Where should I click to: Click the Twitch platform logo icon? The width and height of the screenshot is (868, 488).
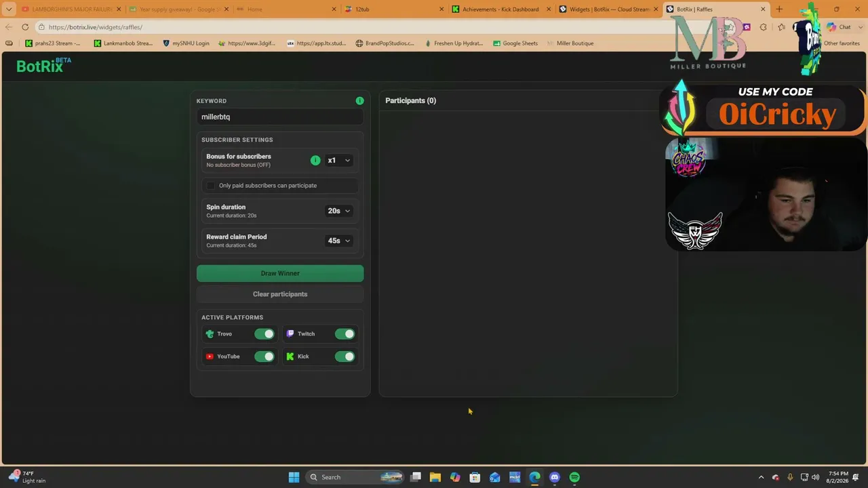(x=290, y=334)
